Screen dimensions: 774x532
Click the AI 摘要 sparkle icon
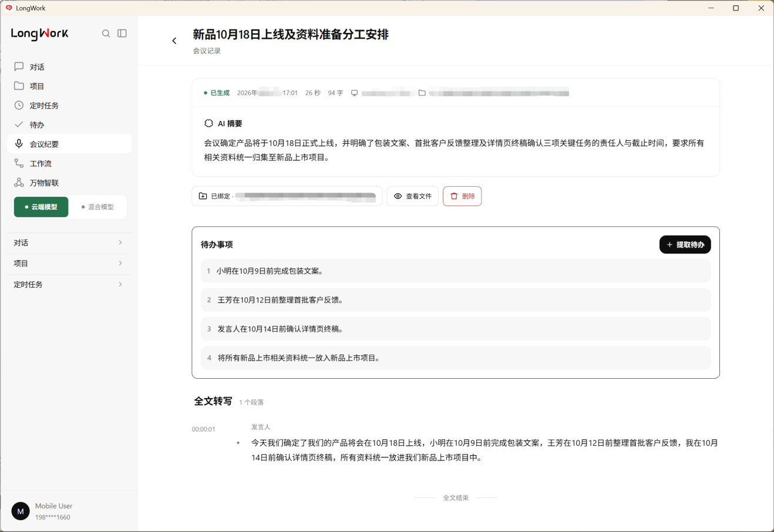pyautogui.click(x=208, y=123)
